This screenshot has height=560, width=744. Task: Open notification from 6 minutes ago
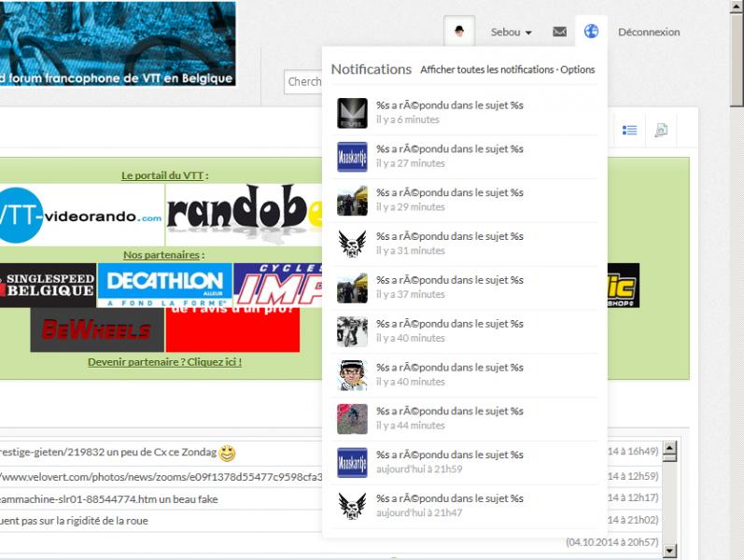coord(464,113)
